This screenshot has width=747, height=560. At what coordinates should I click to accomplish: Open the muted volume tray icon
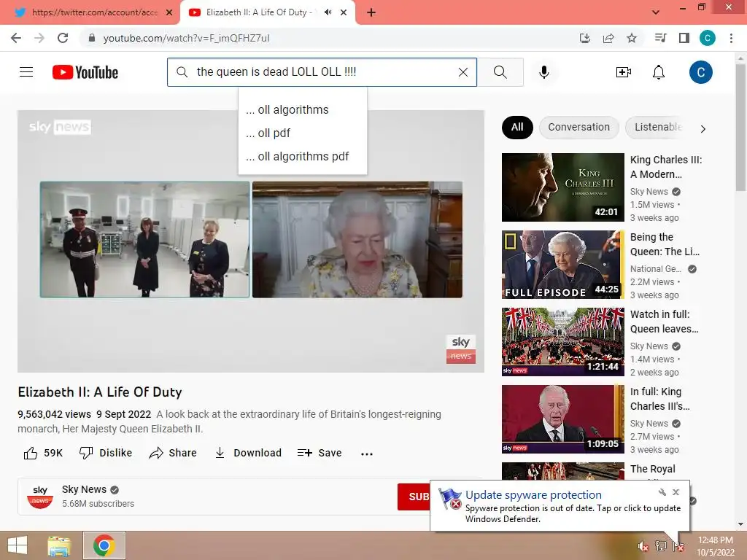(x=643, y=546)
